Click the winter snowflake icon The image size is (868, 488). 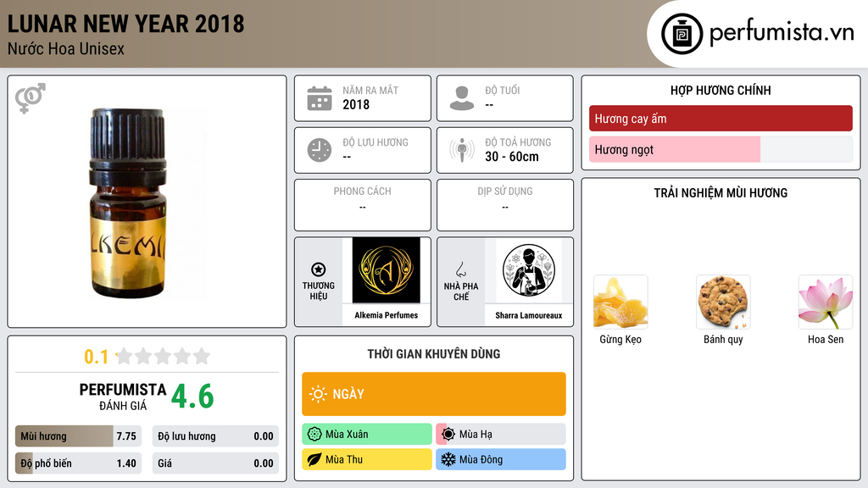(x=448, y=460)
